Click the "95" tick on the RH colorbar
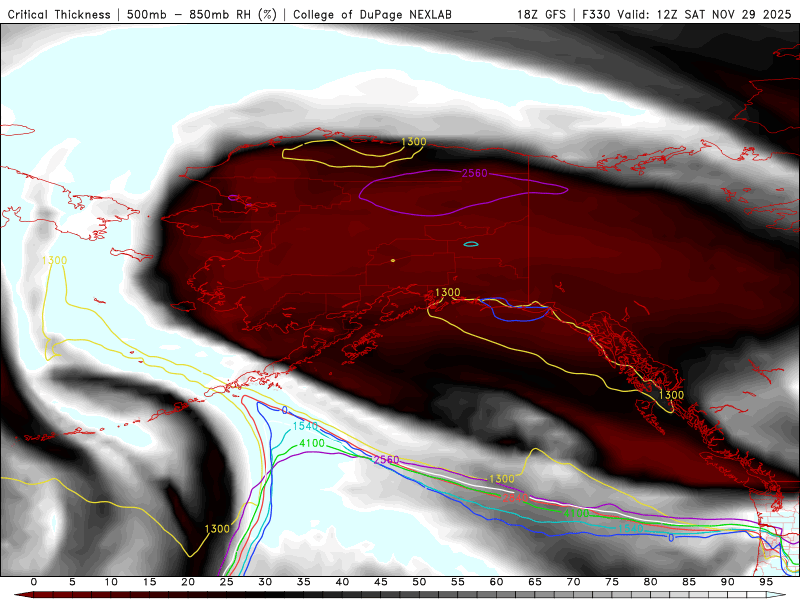The image size is (800, 600). [x=766, y=582]
